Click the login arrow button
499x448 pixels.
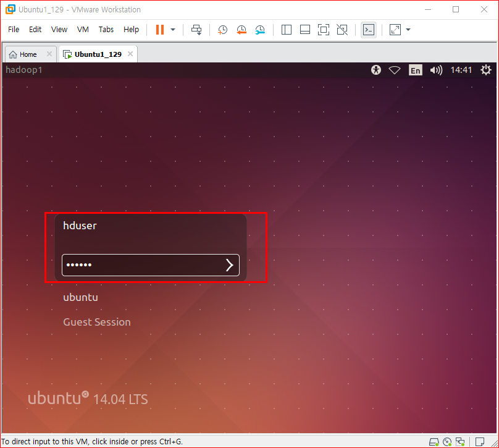click(230, 265)
